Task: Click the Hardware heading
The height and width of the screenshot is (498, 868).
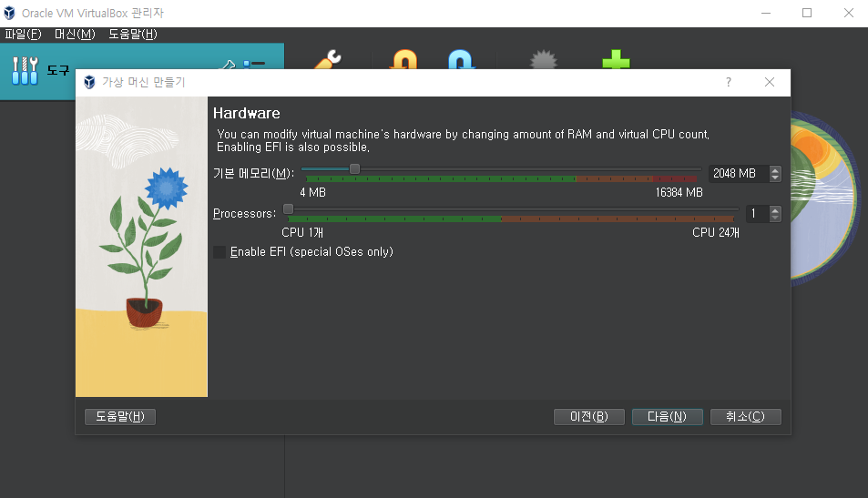Action: point(246,114)
